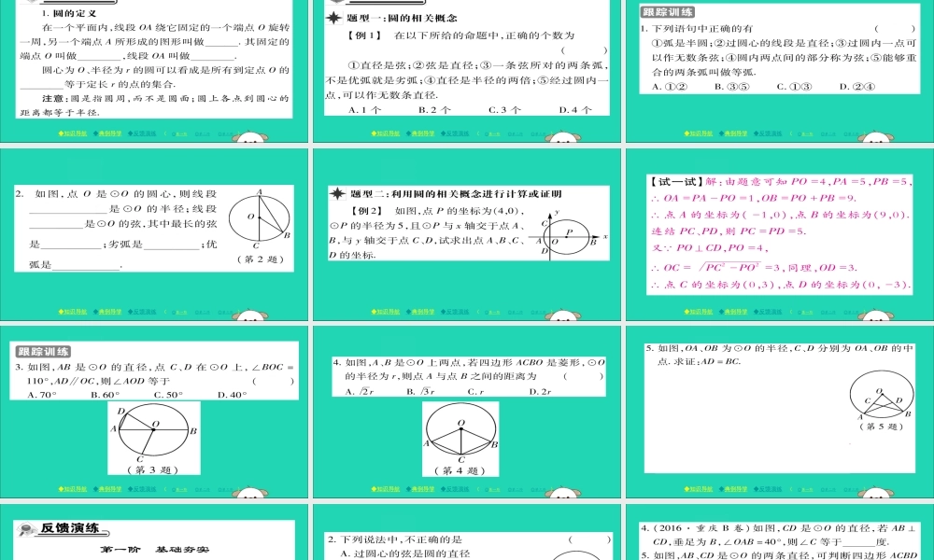Click the 跟踪训练 badge above question 3
This screenshot has height=560, width=934.
[x=43, y=352]
